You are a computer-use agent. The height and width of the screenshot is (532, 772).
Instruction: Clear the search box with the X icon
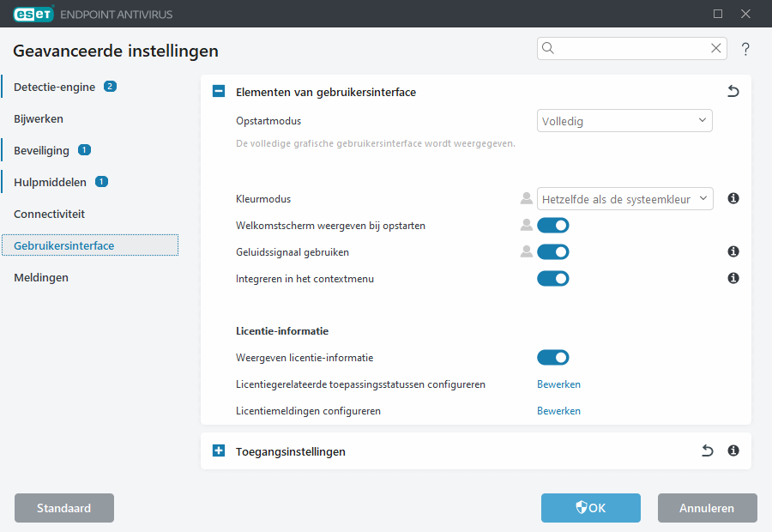tap(715, 49)
